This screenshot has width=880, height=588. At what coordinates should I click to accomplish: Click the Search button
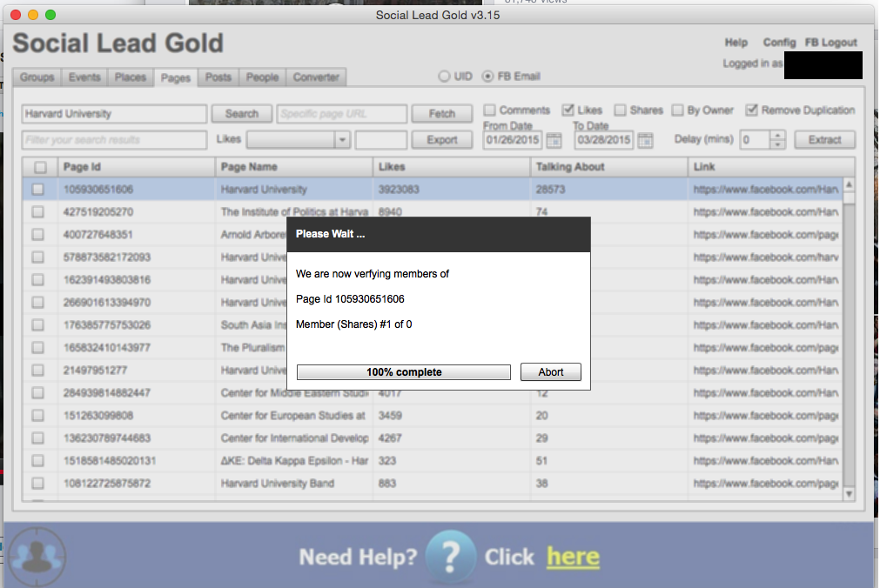(242, 114)
